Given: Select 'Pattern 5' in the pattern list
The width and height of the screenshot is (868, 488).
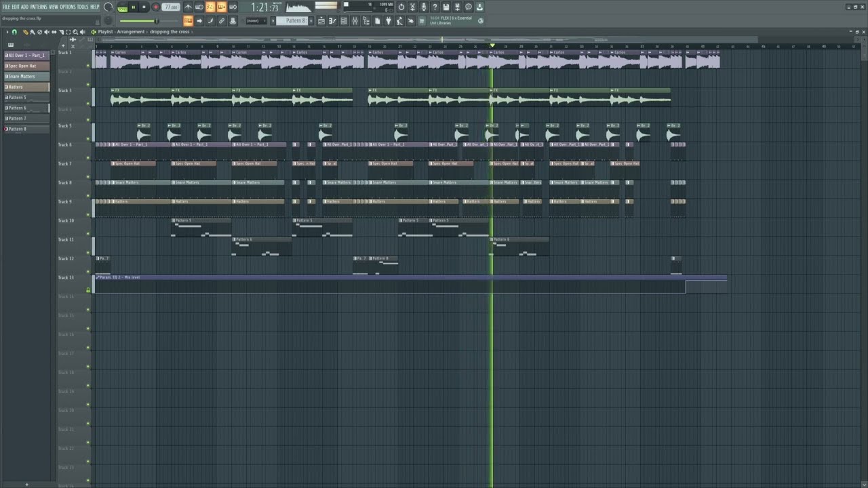Looking at the screenshot, I should pos(27,98).
